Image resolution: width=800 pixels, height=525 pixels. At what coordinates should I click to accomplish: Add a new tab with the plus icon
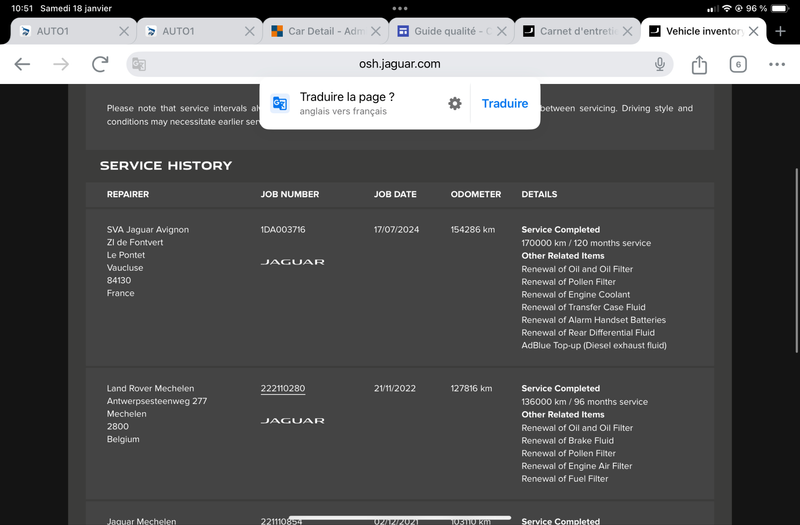click(x=780, y=31)
